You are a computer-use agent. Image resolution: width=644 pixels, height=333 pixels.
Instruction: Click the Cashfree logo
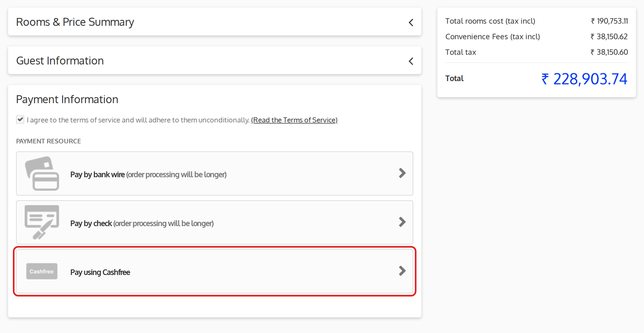[x=42, y=271]
